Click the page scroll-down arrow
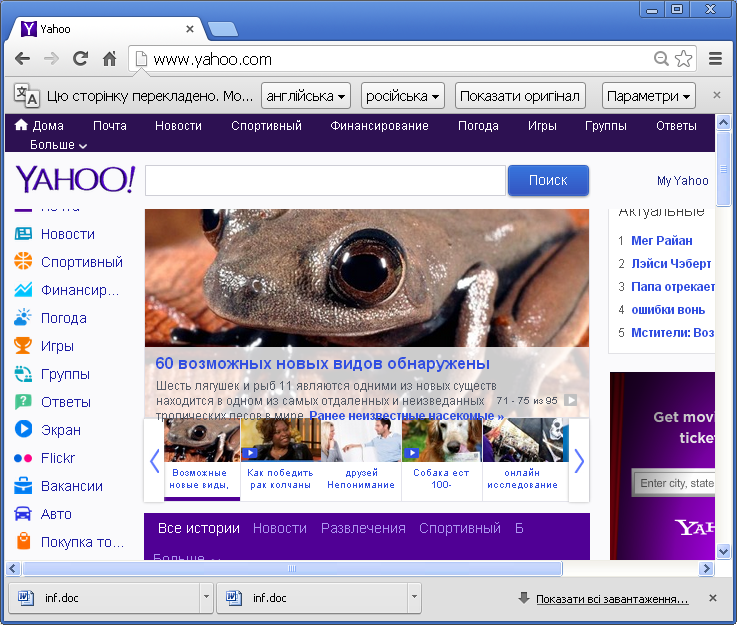Image resolution: width=737 pixels, height=625 pixels. (723, 551)
